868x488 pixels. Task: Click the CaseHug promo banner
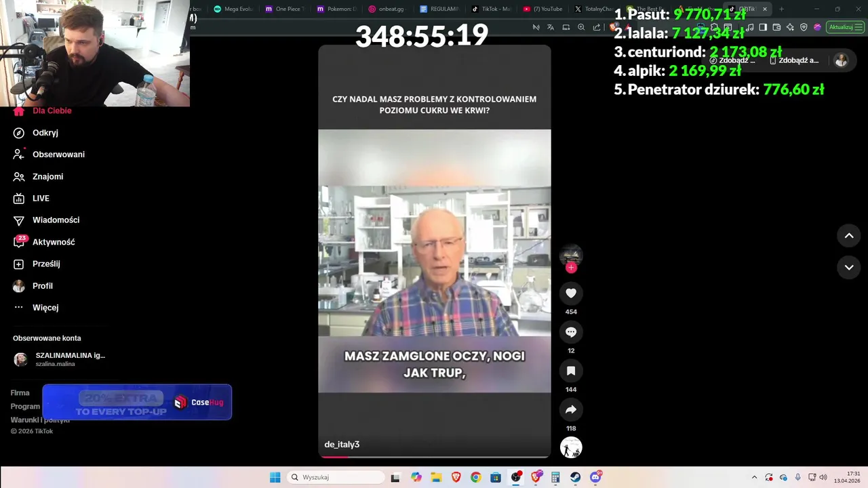point(137,402)
